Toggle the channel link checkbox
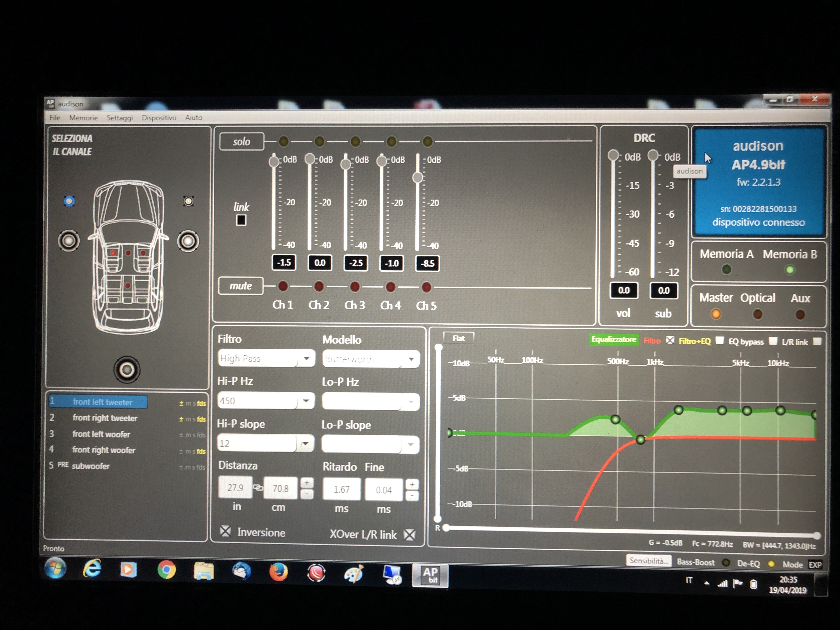Screen dimensions: 840x630 pos(241,220)
